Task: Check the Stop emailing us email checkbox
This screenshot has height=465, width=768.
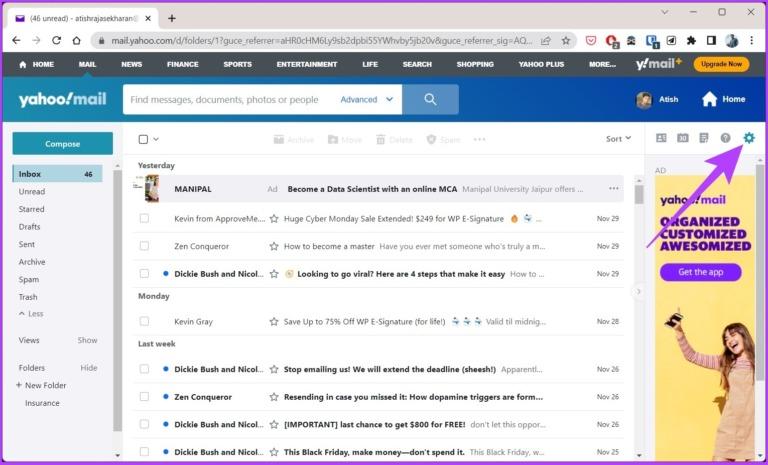Action: tap(144, 368)
